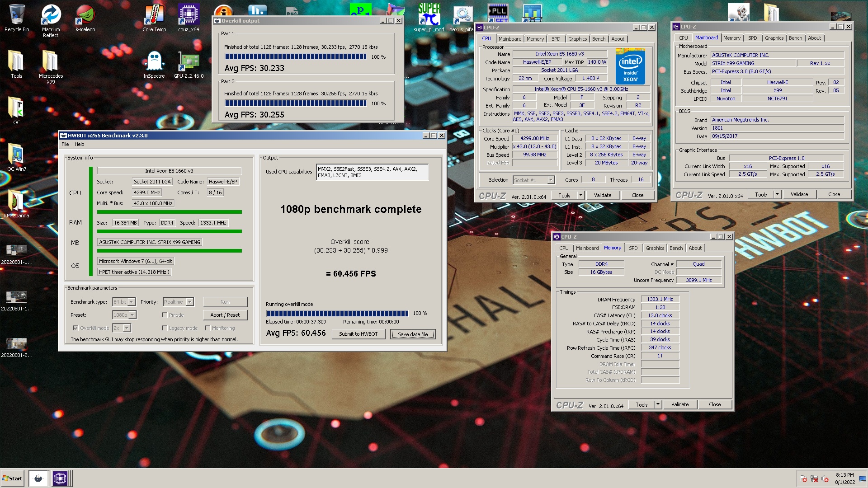Switch to the SPD tab in the Mainboard CPU-Z window
This screenshot has height=488, width=868.
point(752,38)
